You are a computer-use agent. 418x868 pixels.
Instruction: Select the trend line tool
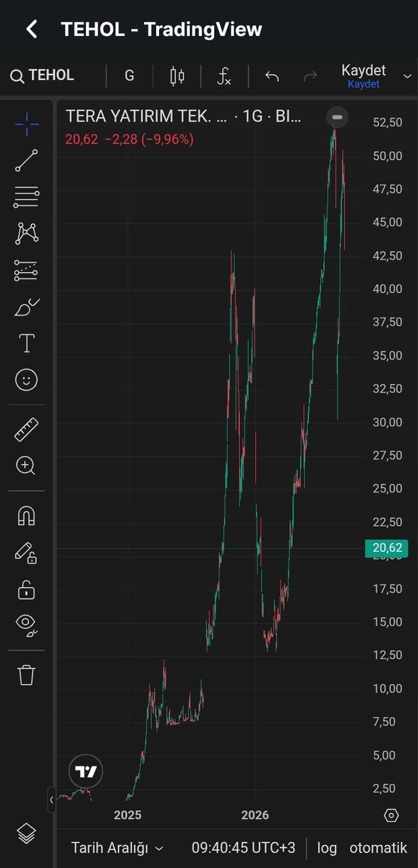(27, 160)
